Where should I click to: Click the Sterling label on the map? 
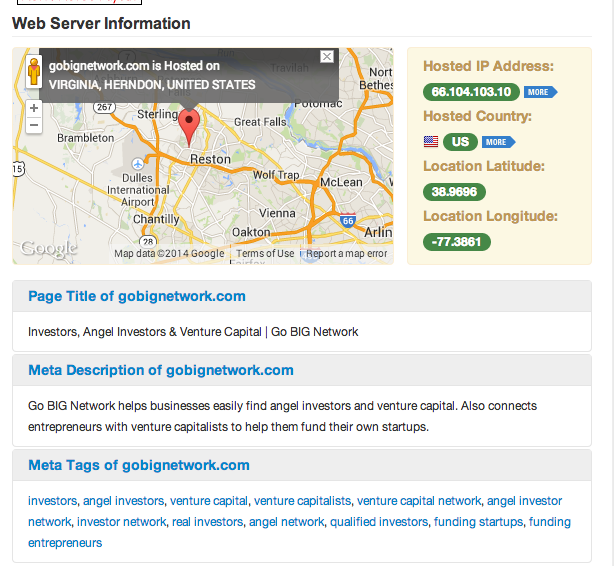pos(157,114)
